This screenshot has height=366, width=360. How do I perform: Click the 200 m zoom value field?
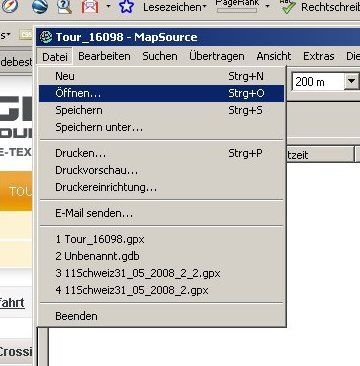click(318, 82)
